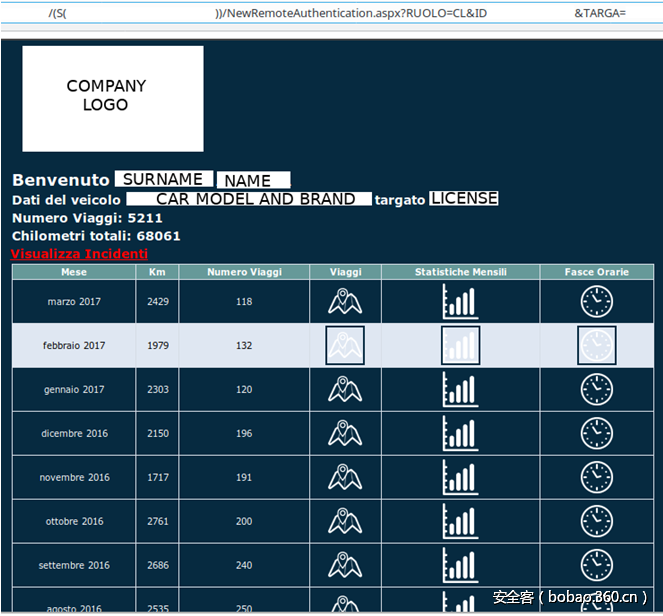
Task: Click the Statistiche Mensili column header
Action: [x=460, y=272]
